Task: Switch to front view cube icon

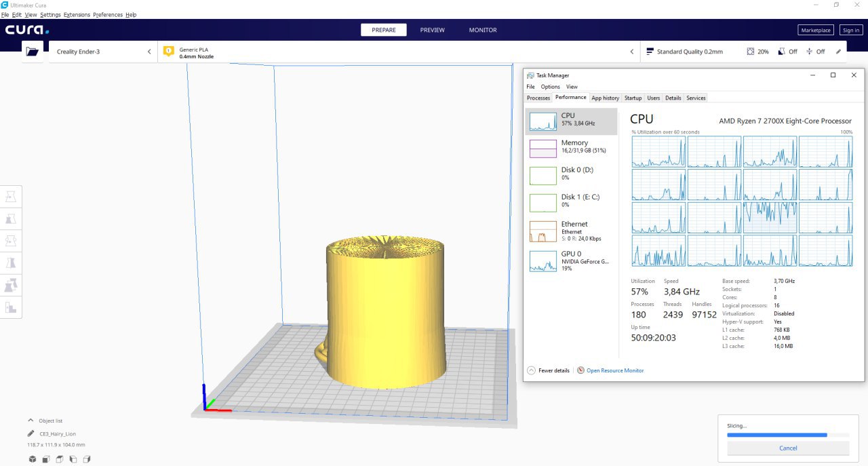Action: coord(46,459)
